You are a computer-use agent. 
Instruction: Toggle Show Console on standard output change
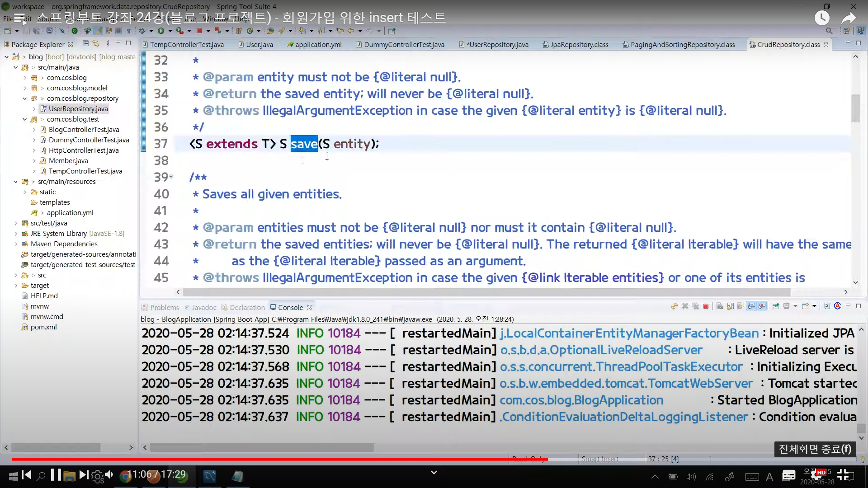tap(751, 306)
